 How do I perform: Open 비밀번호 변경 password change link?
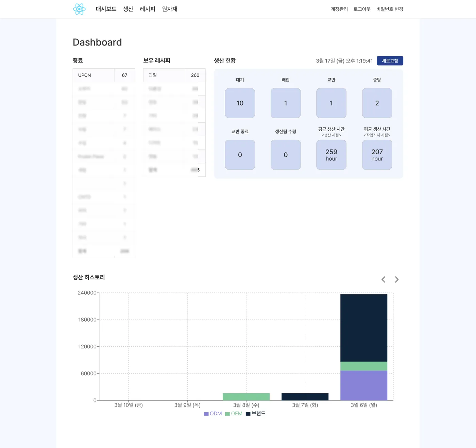click(x=390, y=9)
